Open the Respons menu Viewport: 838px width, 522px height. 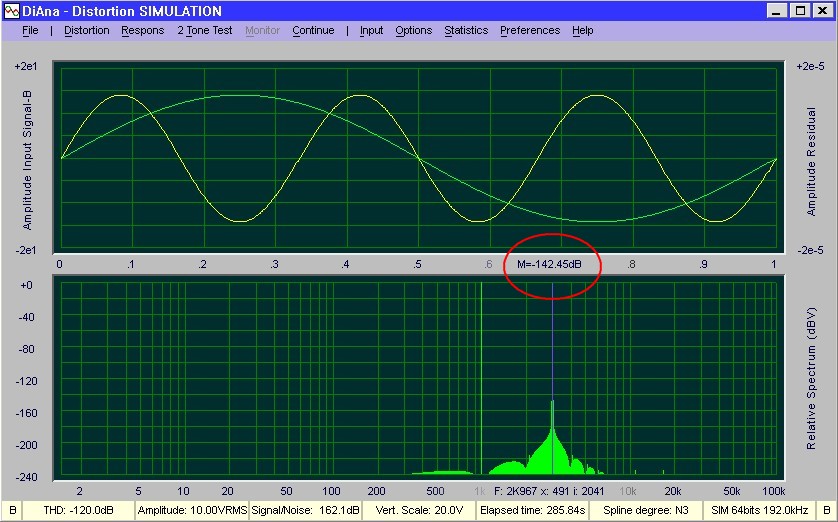tap(143, 30)
